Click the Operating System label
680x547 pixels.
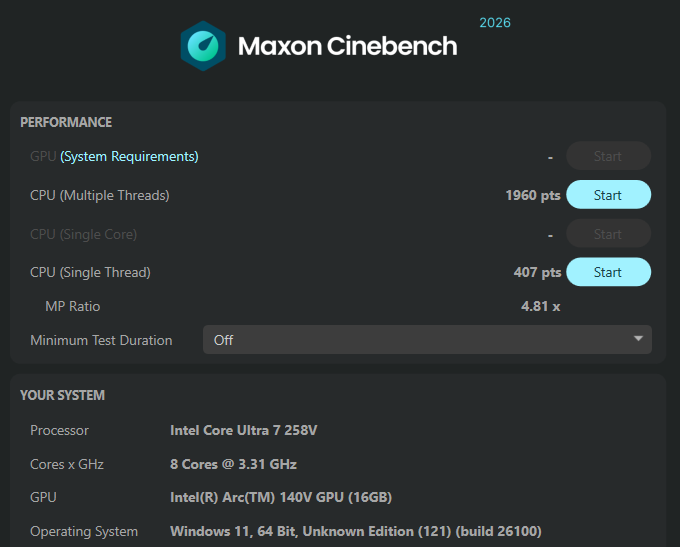(84, 531)
